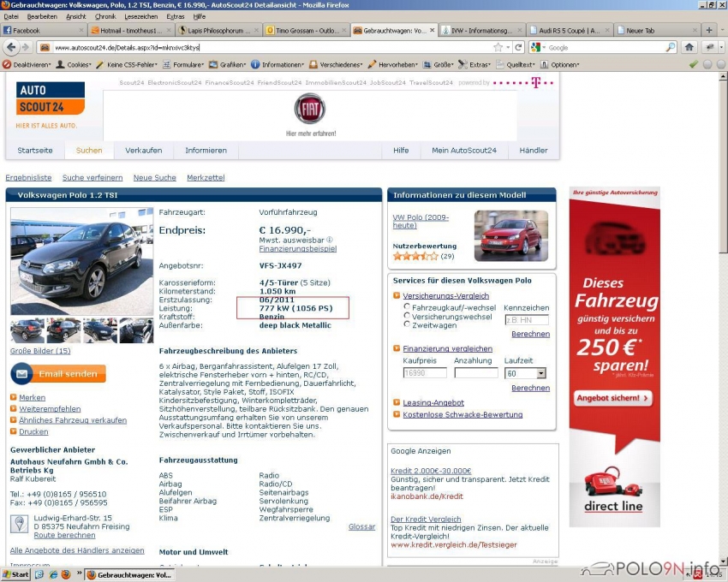Click the orange Email senden envelope button
The image size is (728, 582).
(x=58, y=374)
